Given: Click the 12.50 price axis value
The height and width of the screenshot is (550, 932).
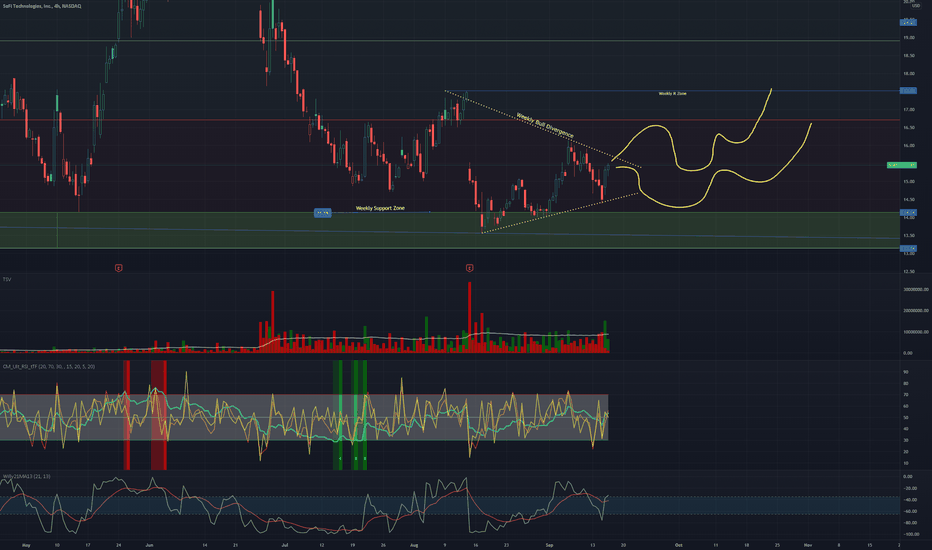Looking at the screenshot, I should pyautogui.click(x=909, y=271).
